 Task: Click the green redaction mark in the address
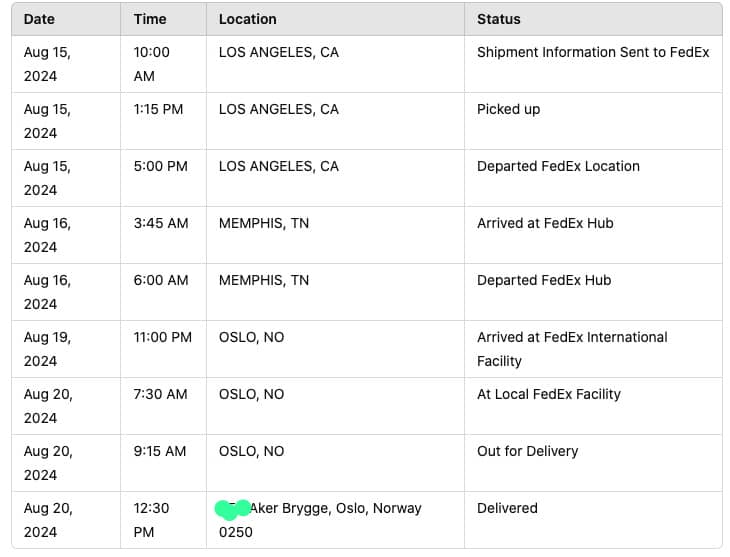[x=232, y=509]
